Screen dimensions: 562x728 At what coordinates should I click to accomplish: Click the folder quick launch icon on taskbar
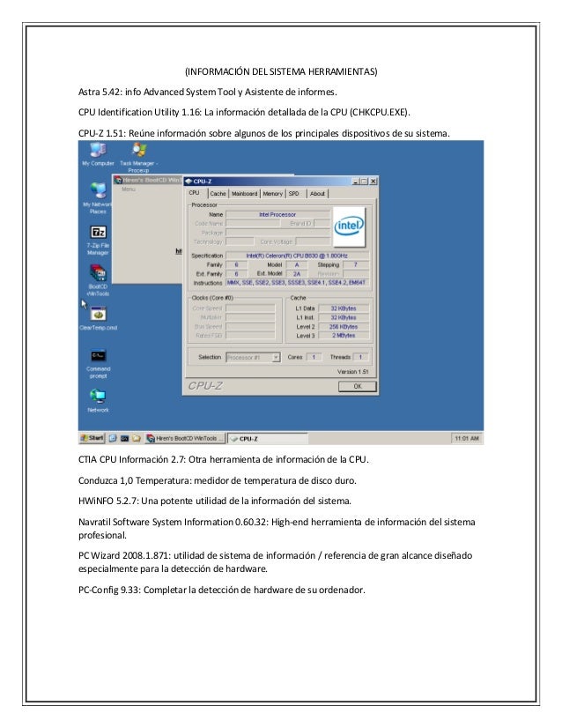click(137, 438)
